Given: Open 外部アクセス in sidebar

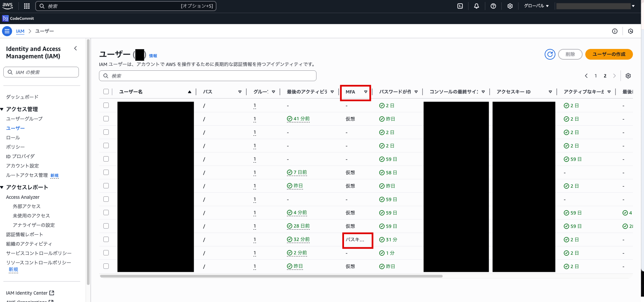Looking at the screenshot, I should [x=27, y=206].
